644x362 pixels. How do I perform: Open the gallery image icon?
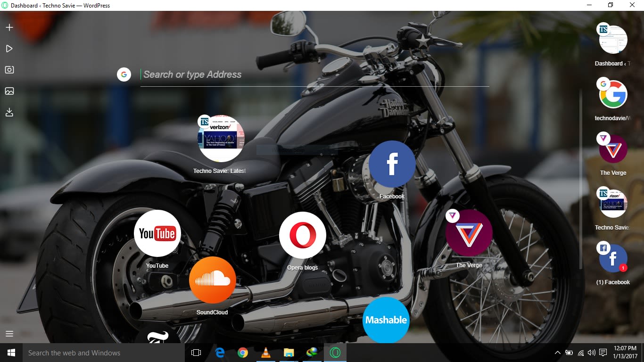9,91
